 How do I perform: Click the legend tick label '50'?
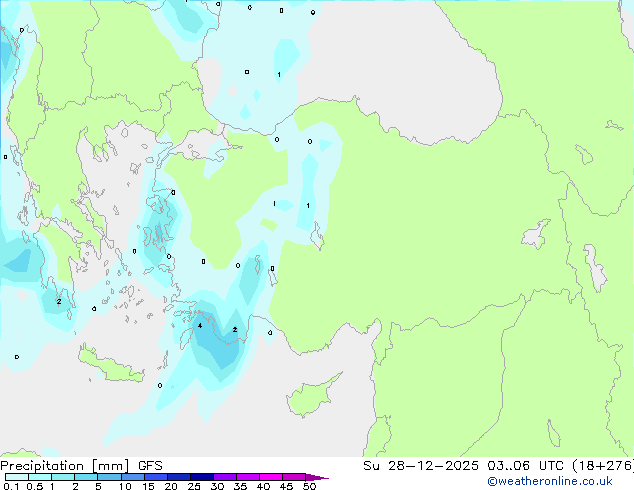click(310, 486)
